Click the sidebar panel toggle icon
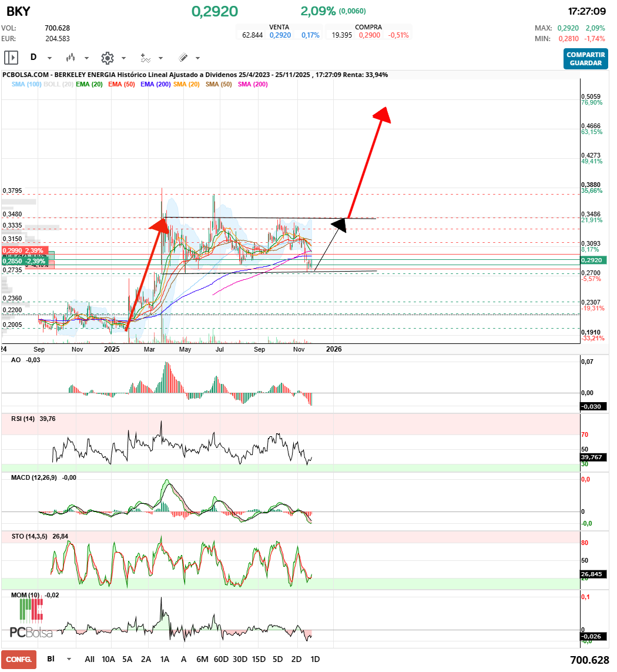Screen dimensions: 617x672 pos(11,58)
